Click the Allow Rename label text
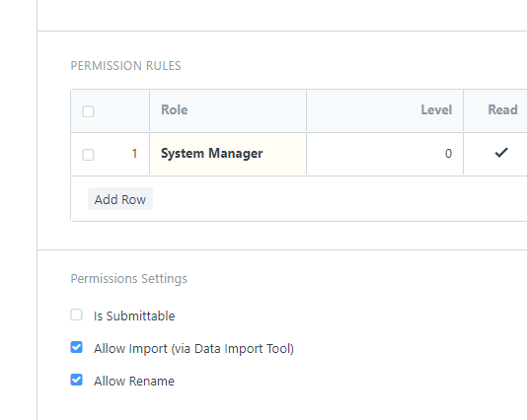Screen dimensions: 527x420 click(134, 381)
